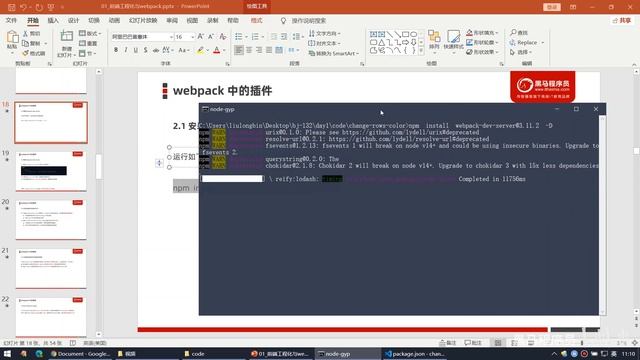Select the oval shape in gallery
Viewport: 640px width, 360px height.
point(413,34)
